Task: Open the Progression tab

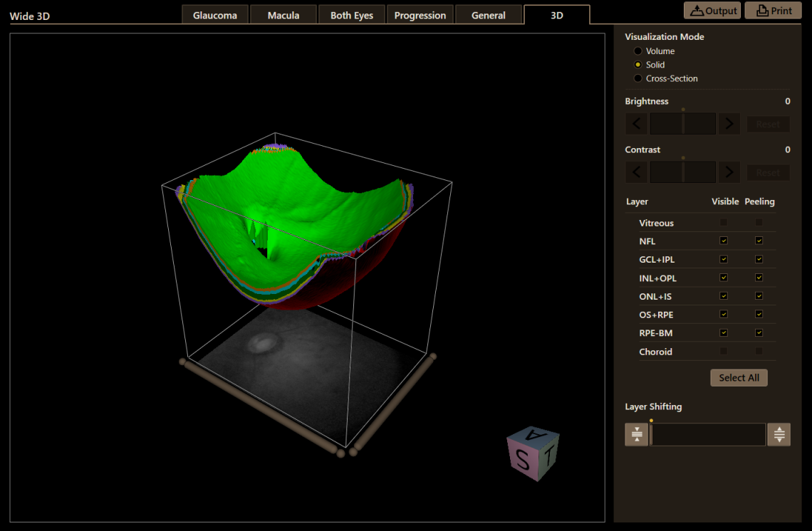Action: 420,15
